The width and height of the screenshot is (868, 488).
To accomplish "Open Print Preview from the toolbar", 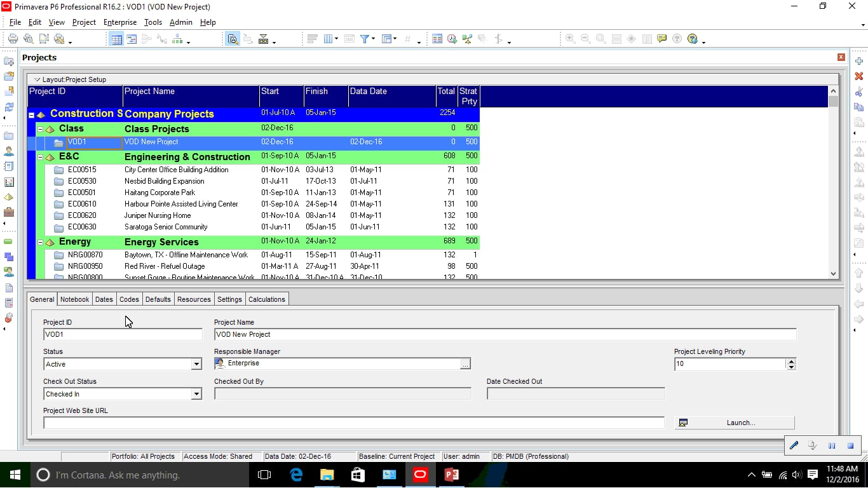I will (x=29, y=39).
